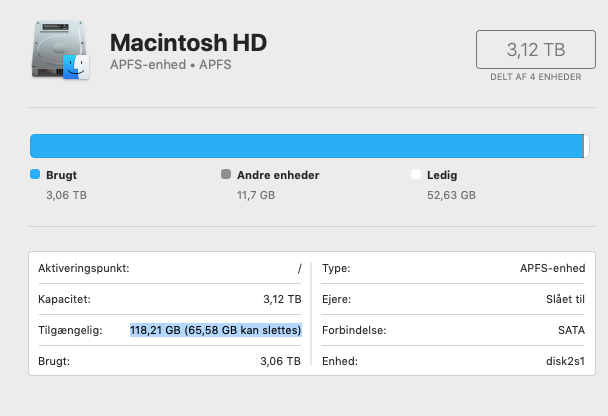Click the APFS-enhed type value
The image size is (608, 416).
click(x=553, y=268)
